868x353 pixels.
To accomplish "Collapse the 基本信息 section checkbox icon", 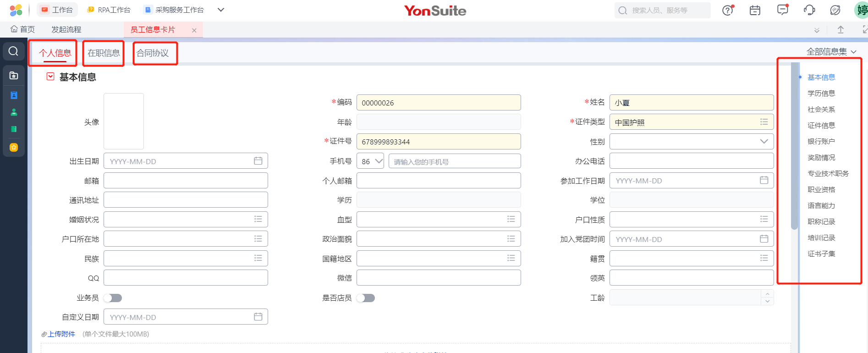I will click(x=50, y=77).
